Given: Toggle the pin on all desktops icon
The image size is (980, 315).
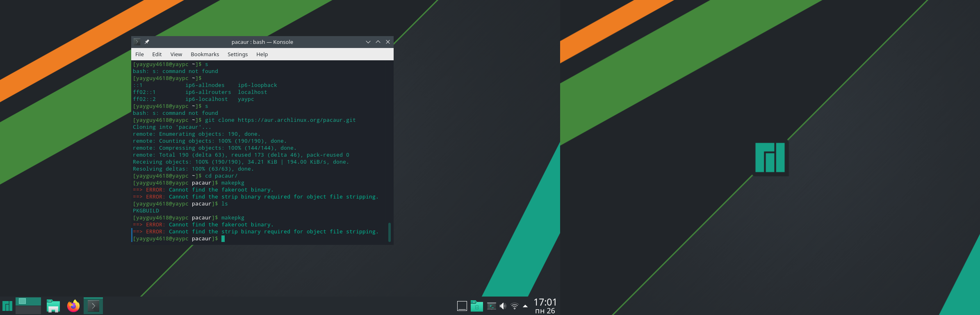Looking at the screenshot, I should tap(147, 42).
